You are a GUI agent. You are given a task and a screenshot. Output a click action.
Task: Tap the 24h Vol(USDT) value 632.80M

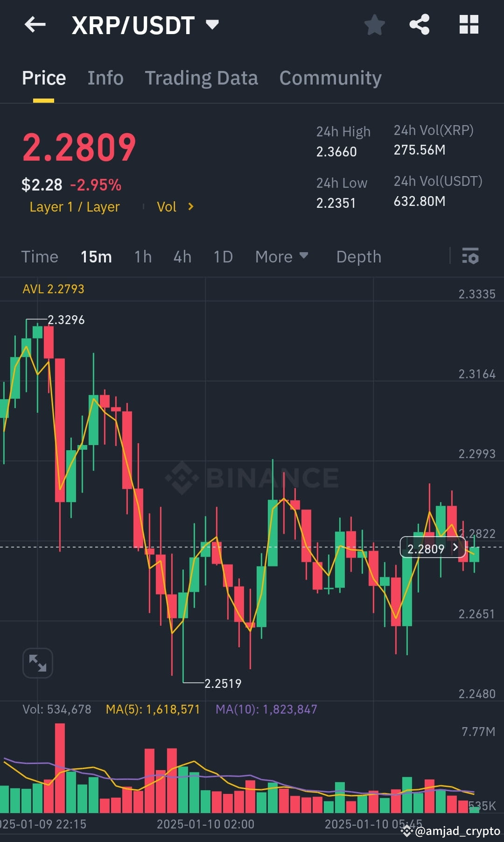click(420, 201)
